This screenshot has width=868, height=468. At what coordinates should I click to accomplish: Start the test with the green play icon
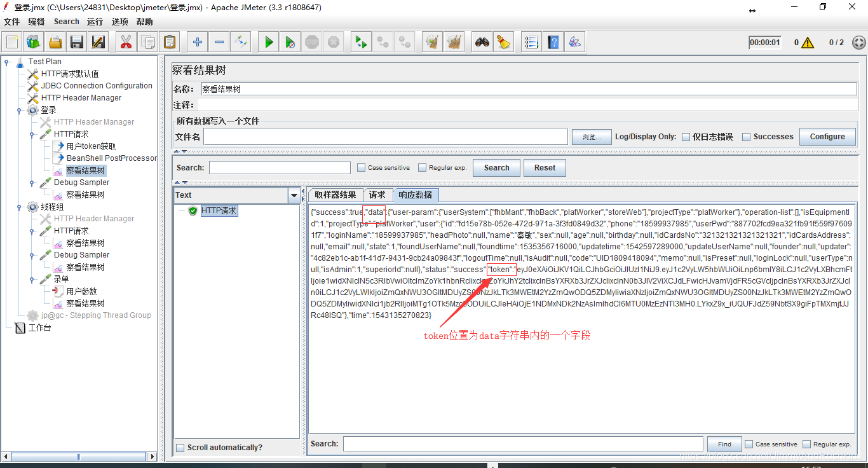click(269, 43)
